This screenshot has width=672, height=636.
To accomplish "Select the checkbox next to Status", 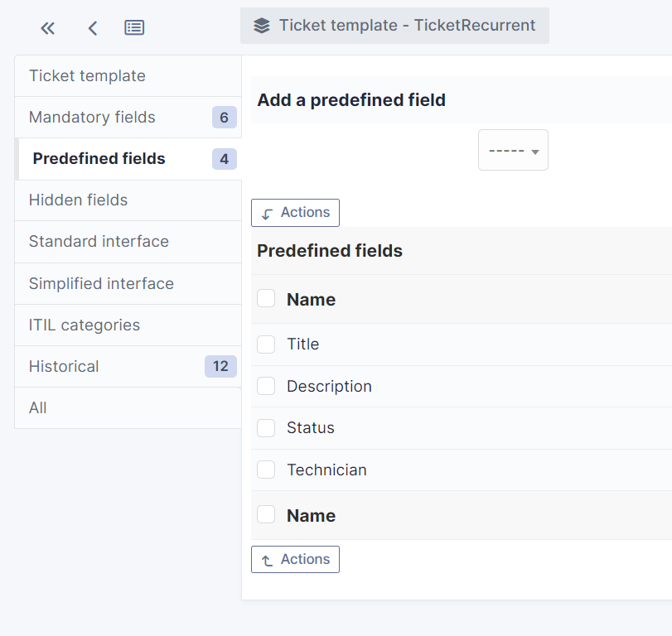I will 266,427.
